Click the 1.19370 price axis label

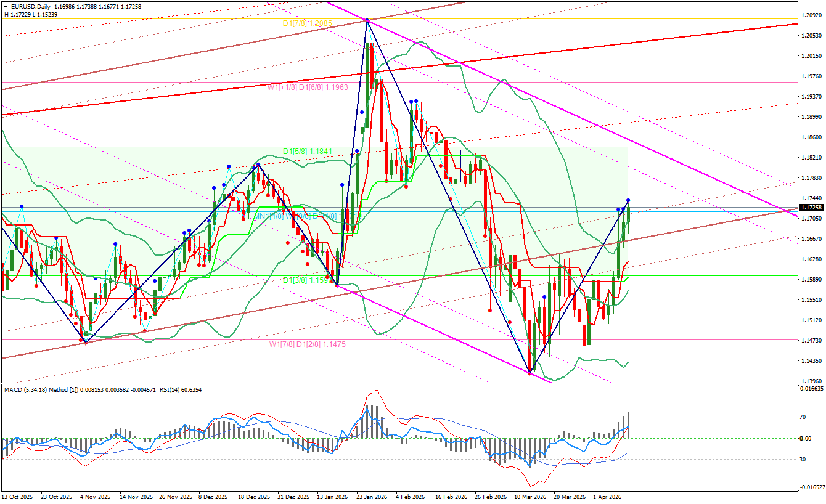pos(811,96)
